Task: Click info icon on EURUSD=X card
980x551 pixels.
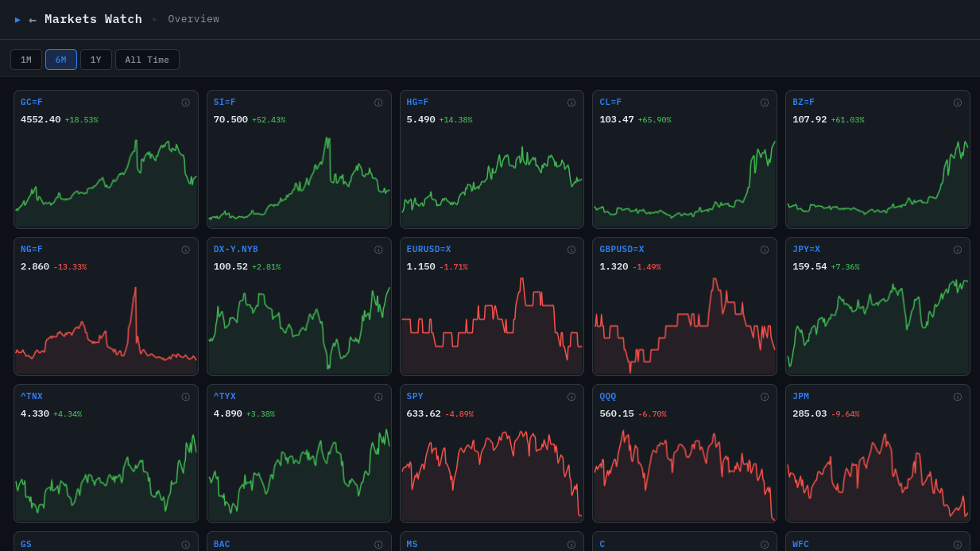Action: 571,250
